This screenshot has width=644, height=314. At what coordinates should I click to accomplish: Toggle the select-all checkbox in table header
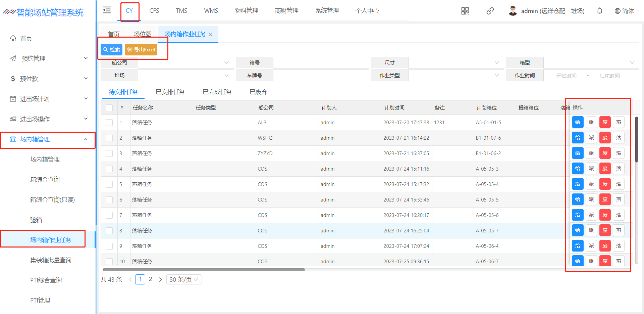tap(109, 108)
